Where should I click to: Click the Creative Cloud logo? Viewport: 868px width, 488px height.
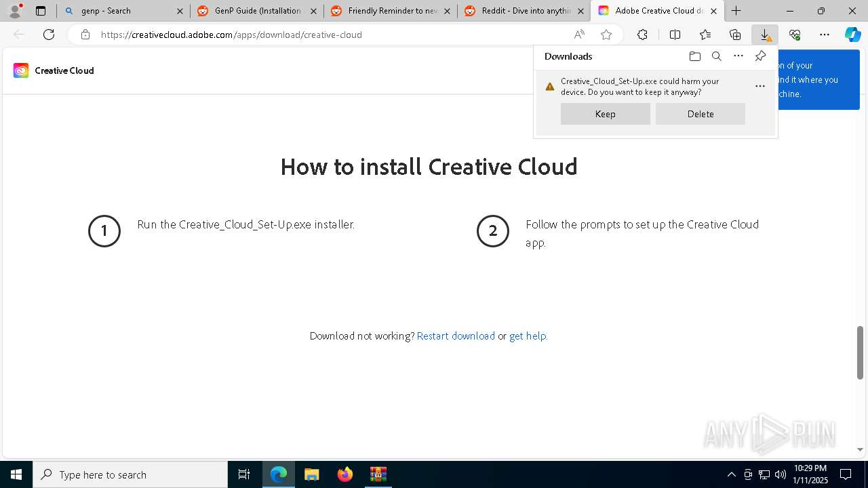(21, 70)
